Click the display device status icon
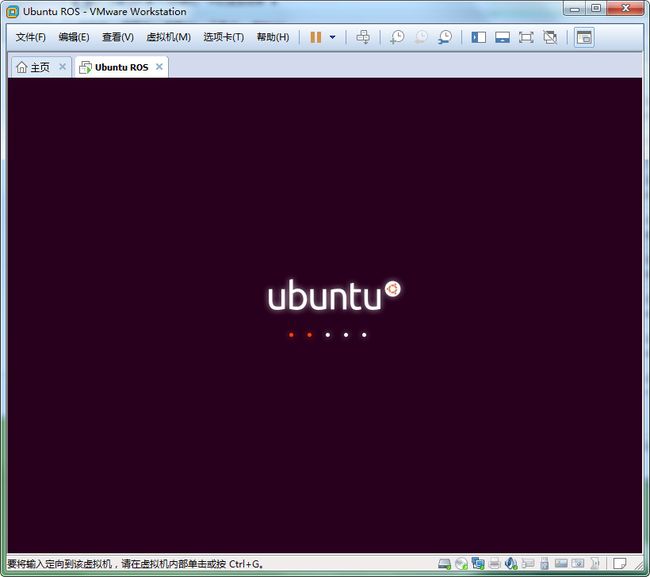 [561, 563]
